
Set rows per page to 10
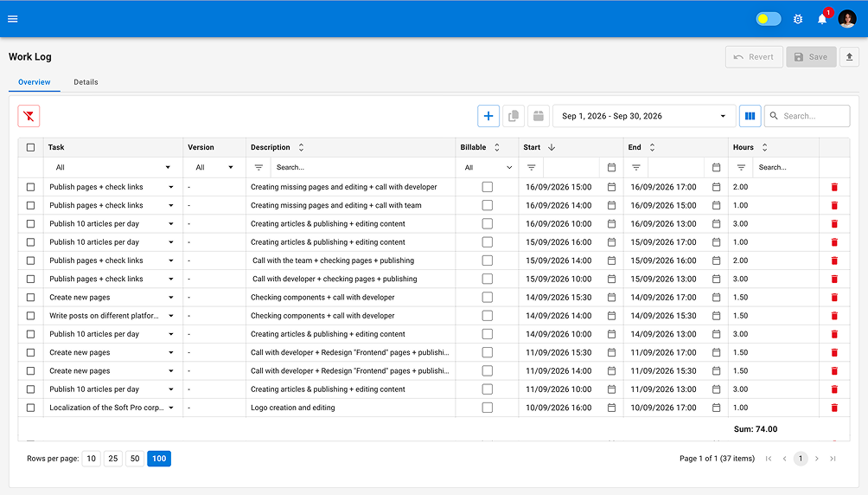[92, 459]
